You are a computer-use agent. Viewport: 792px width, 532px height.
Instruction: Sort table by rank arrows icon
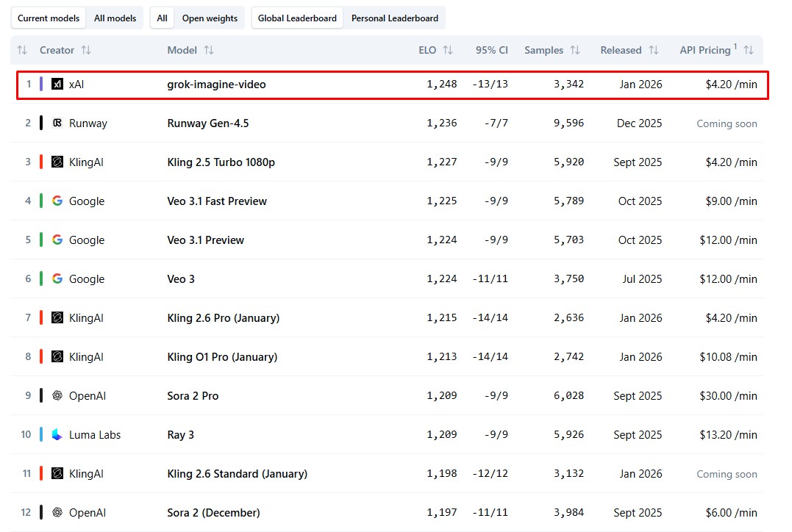(x=22, y=50)
